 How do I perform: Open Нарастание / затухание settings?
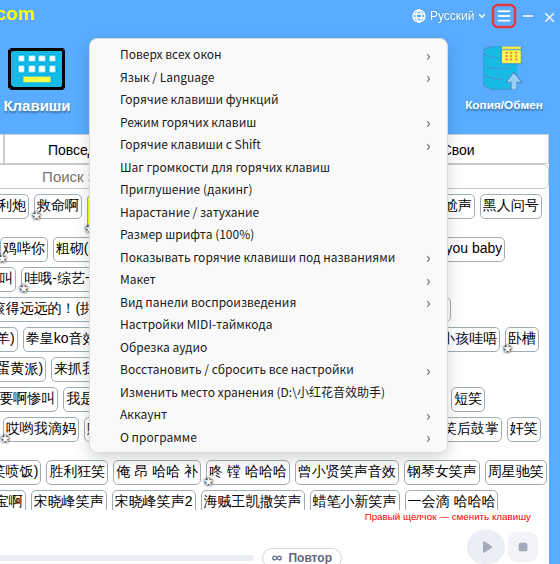click(268, 213)
